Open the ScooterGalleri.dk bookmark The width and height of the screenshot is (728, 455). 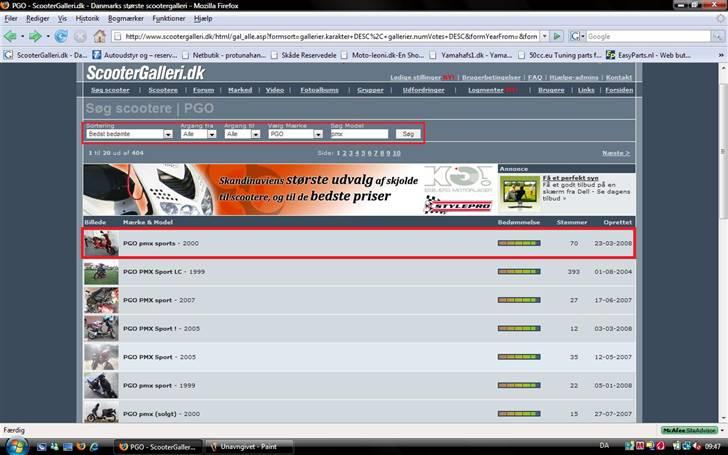(46, 55)
